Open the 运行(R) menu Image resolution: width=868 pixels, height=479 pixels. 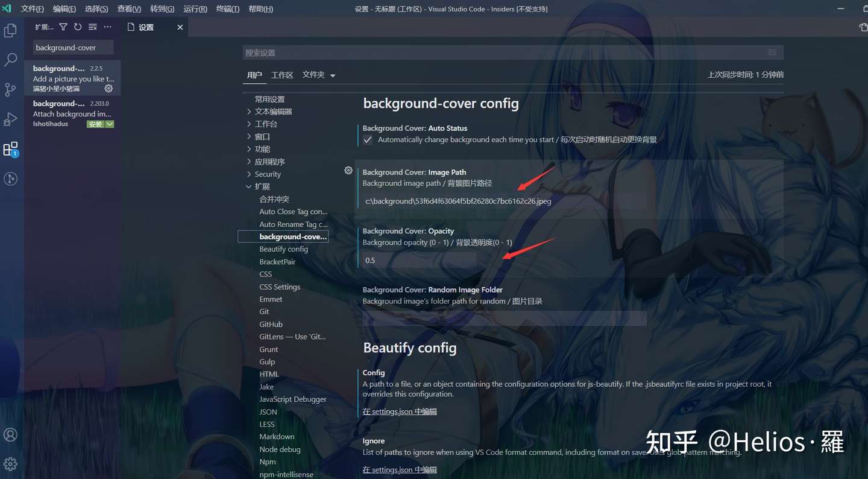click(195, 9)
